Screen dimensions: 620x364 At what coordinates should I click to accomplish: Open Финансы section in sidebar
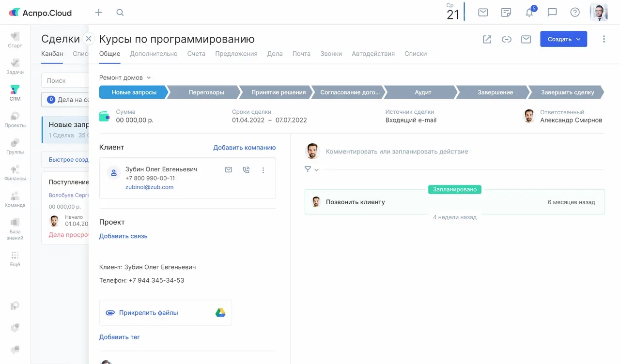click(15, 172)
